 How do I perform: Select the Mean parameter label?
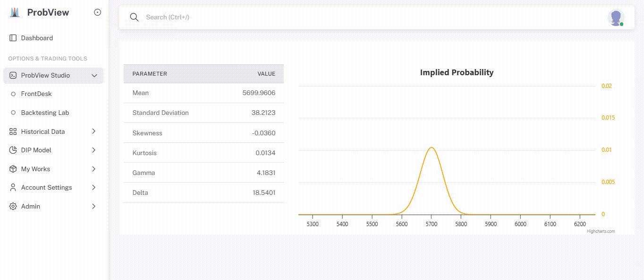141,93
